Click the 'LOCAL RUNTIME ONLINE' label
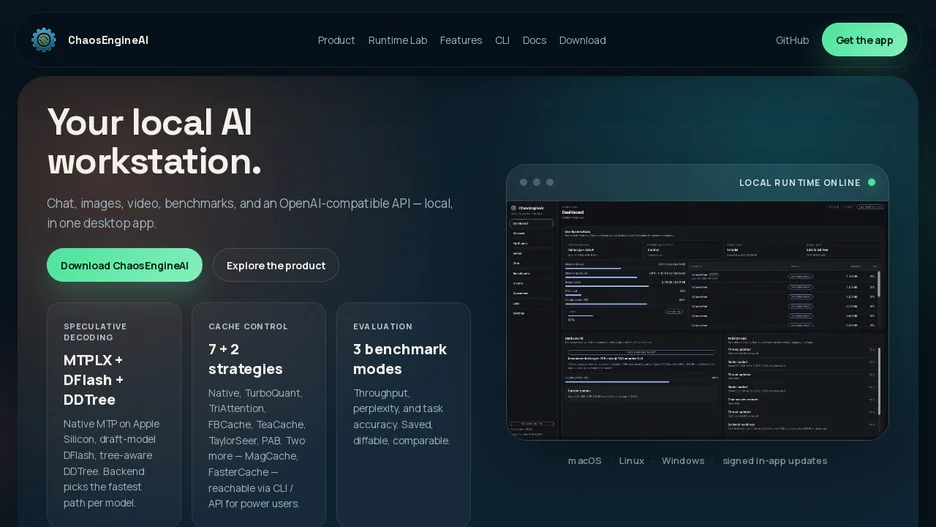Image resolution: width=936 pixels, height=527 pixels. [x=800, y=183]
